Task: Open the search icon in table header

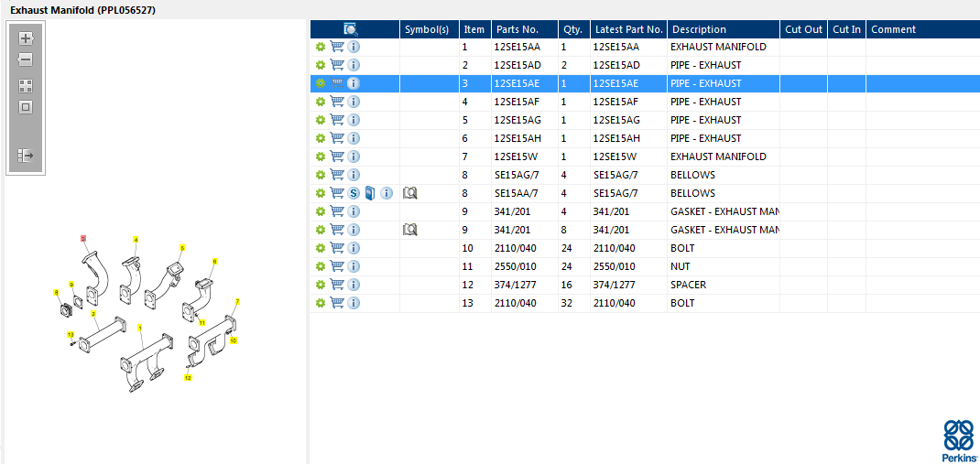Action: 351,29
